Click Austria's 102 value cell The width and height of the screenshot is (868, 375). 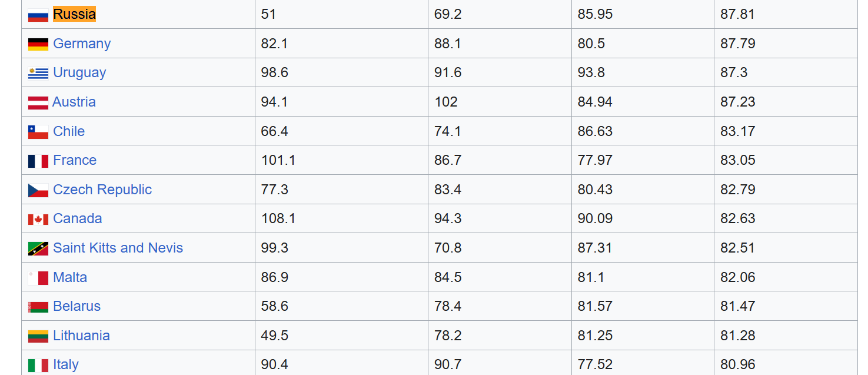point(446,102)
